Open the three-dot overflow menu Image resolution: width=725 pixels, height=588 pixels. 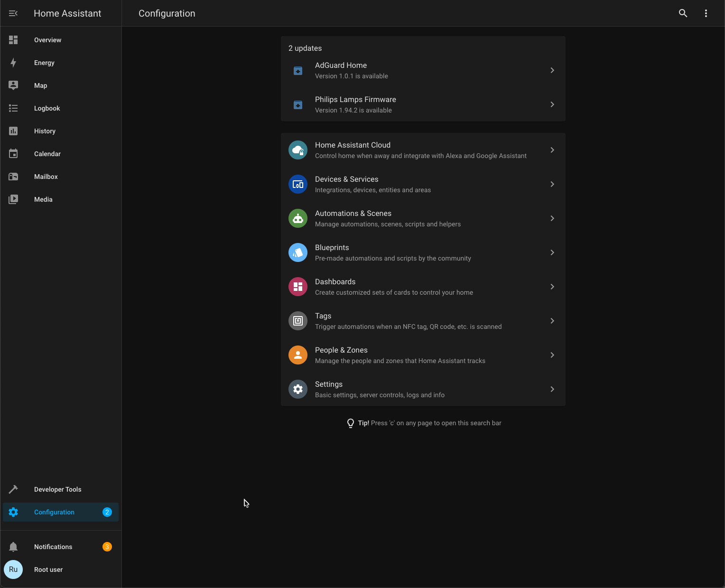point(706,13)
